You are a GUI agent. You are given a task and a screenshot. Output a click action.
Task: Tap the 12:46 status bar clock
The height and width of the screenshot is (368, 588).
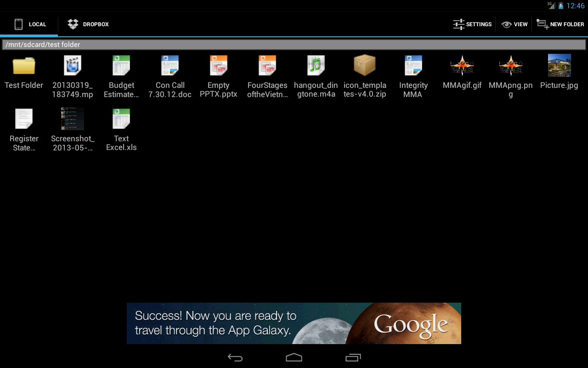coord(575,6)
